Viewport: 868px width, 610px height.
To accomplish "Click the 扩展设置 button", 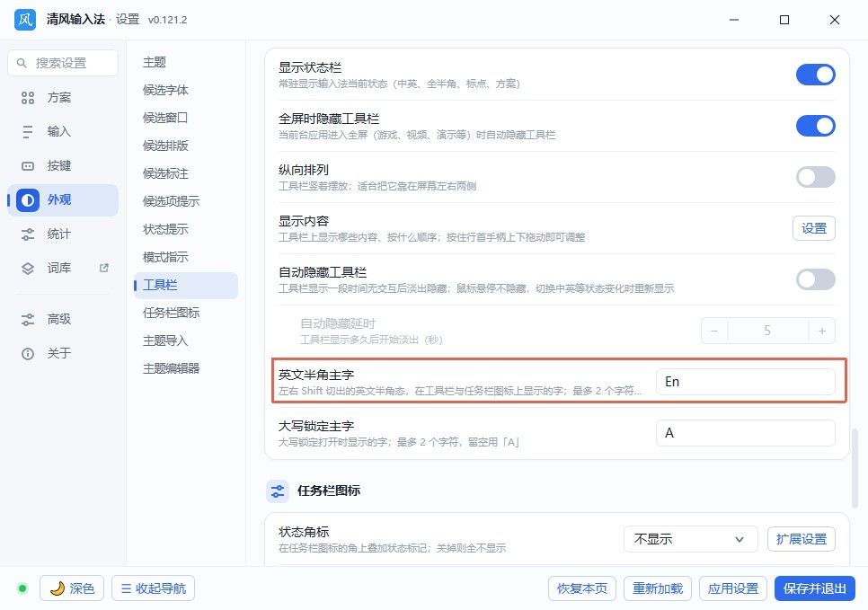I will 801,539.
